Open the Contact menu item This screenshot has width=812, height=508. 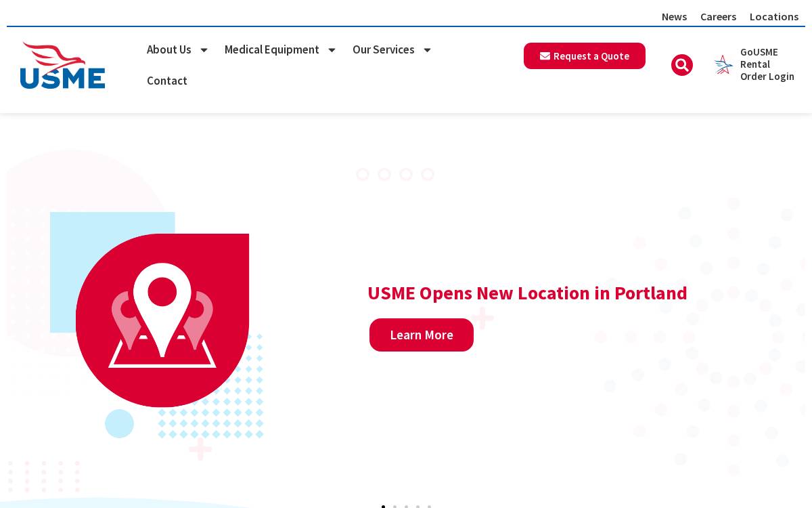pos(167,81)
